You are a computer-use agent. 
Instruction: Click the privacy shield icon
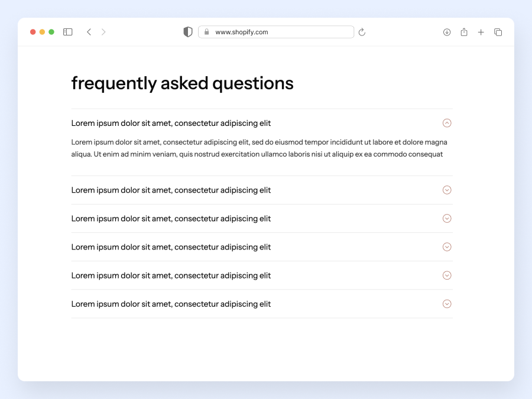point(187,32)
